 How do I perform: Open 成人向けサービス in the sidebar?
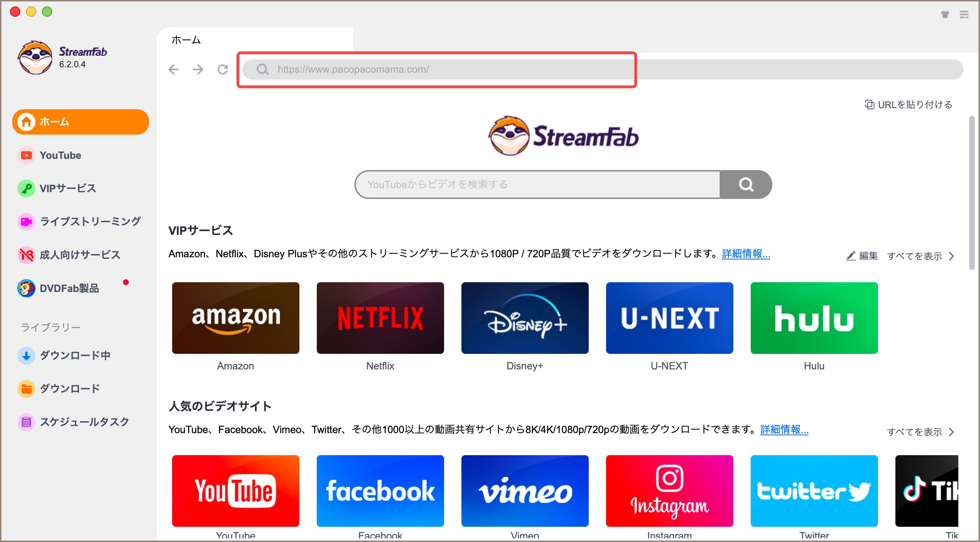(x=69, y=255)
